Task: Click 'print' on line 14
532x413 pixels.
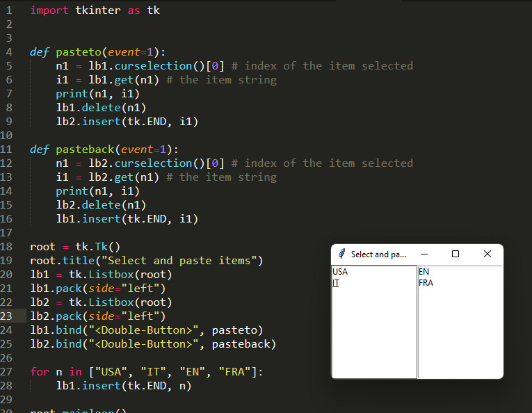Action: (72, 191)
